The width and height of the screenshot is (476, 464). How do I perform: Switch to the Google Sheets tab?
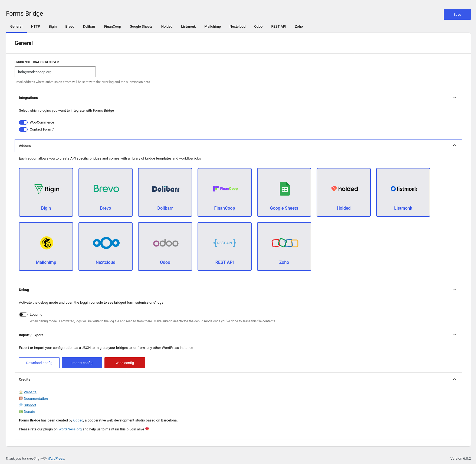pyautogui.click(x=141, y=27)
